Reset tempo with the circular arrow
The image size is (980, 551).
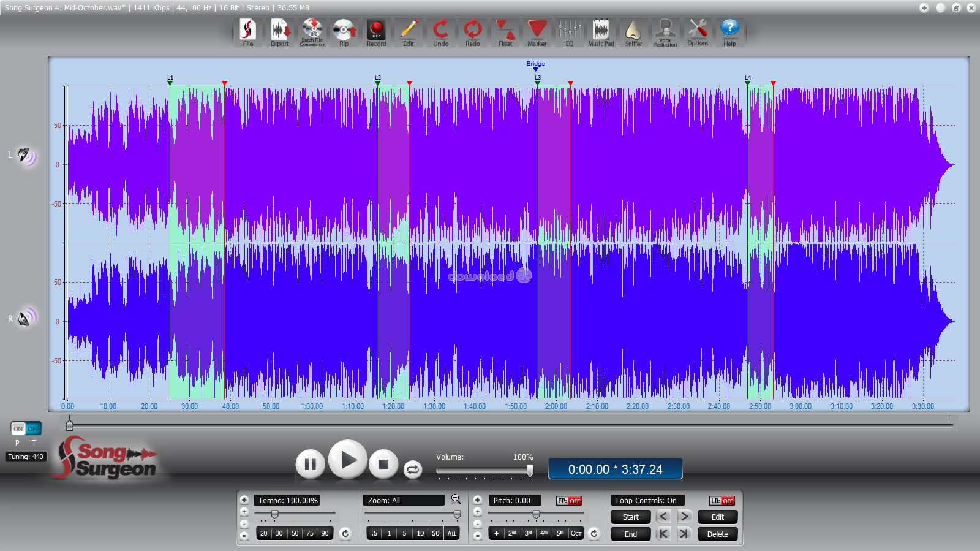345,533
